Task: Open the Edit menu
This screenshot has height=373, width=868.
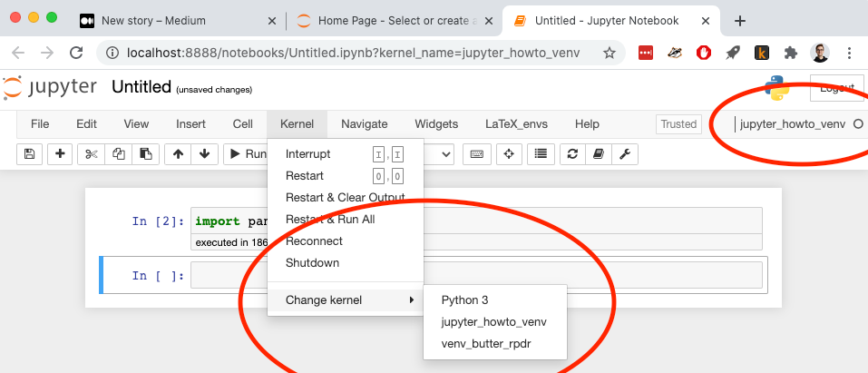Action: pos(86,124)
